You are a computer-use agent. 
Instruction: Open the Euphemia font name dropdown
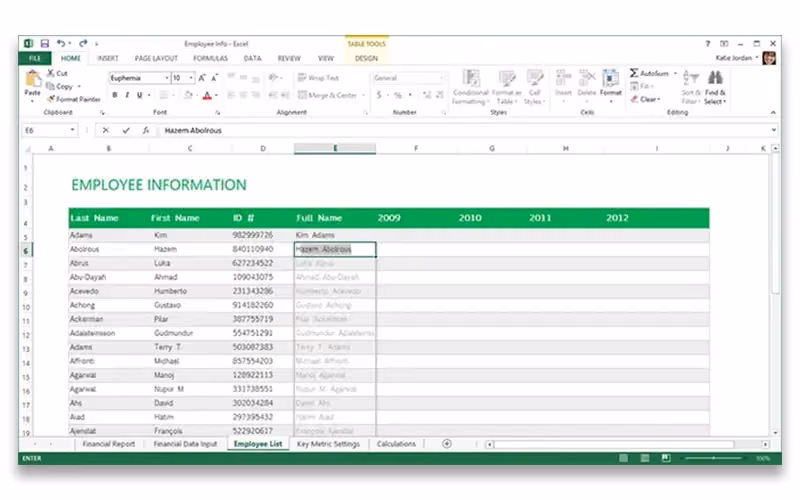tap(167, 78)
